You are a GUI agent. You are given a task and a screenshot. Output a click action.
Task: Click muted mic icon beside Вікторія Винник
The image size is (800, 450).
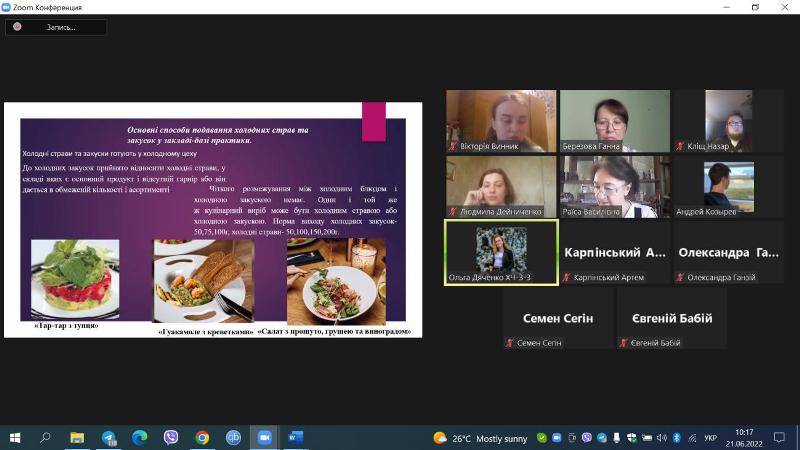(x=453, y=146)
